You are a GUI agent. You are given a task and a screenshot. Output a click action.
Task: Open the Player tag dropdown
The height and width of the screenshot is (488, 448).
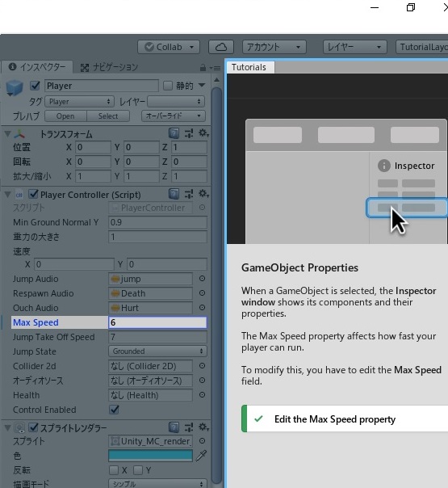pos(80,102)
